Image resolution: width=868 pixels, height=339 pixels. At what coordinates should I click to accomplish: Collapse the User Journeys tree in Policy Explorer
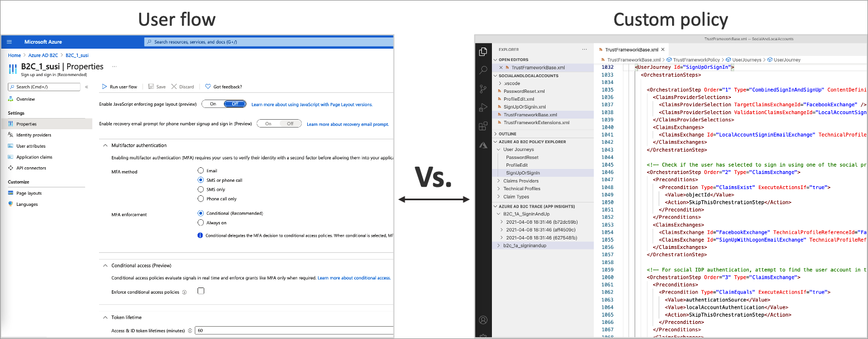(x=500, y=149)
